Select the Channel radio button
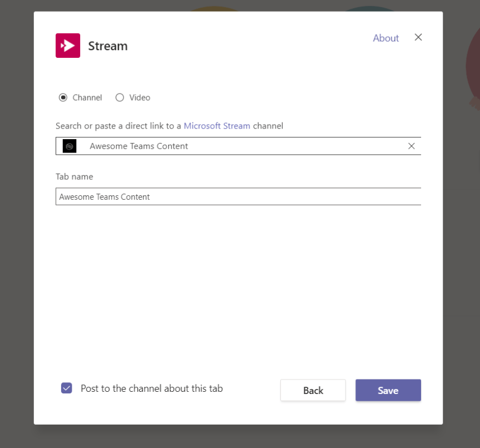This screenshot has height=448, width=480. coord(63,97)
